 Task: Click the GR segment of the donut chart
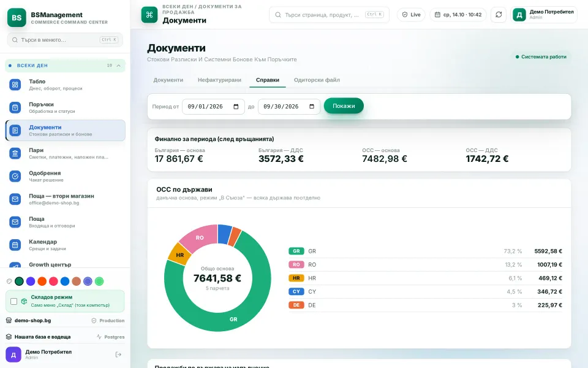tap(233, 319)
